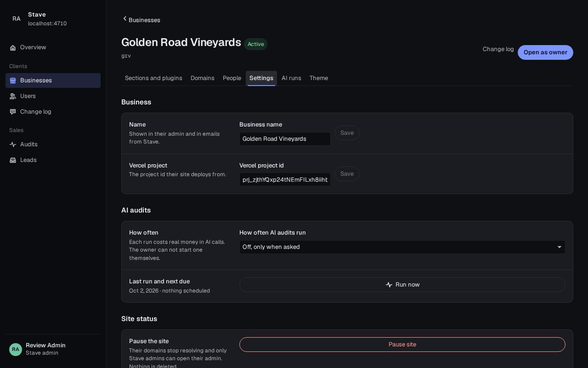This screenshot has width=588, height=368.
Task: Click the AI audits section heading
Action: click(136, 210)
